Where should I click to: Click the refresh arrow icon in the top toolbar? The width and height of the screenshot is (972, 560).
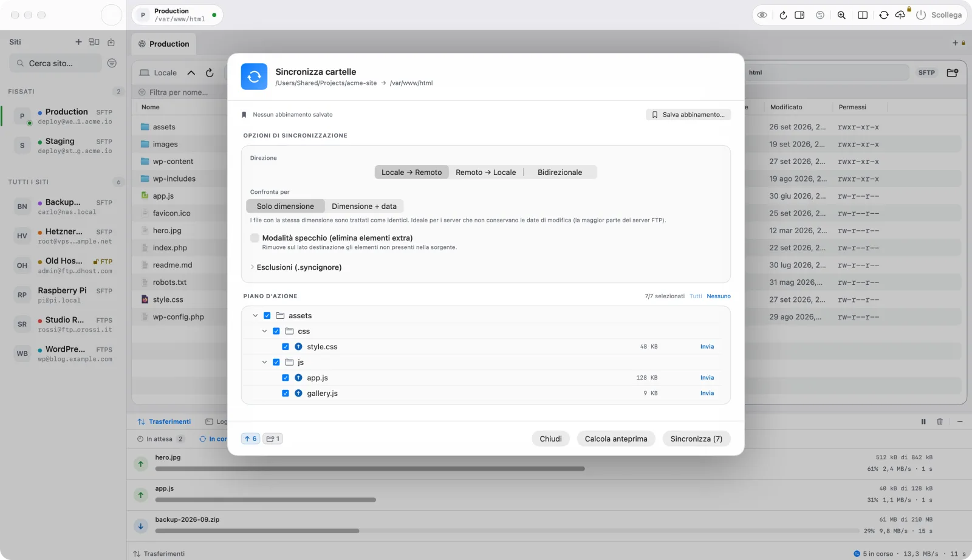783,15
